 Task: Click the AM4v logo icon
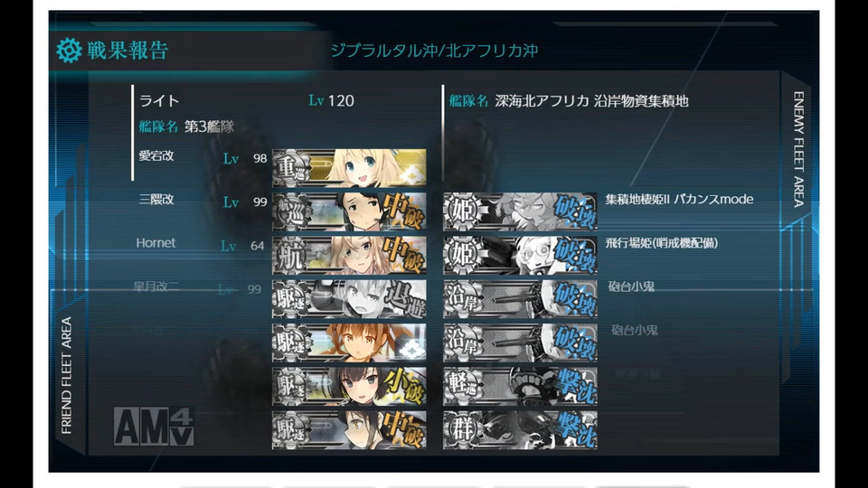click(154, 427)
